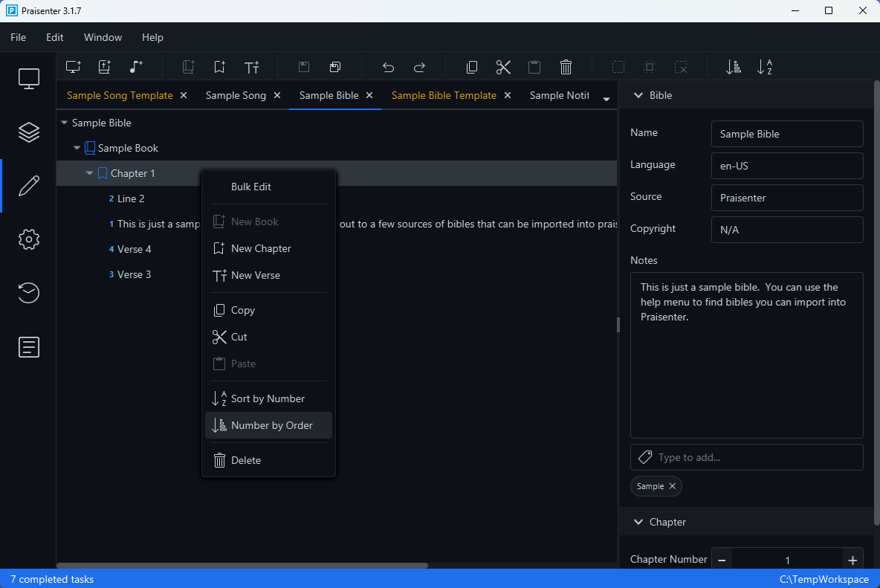
Task: Choose Number by Order in context menu
Action: [x=271, y=425]
